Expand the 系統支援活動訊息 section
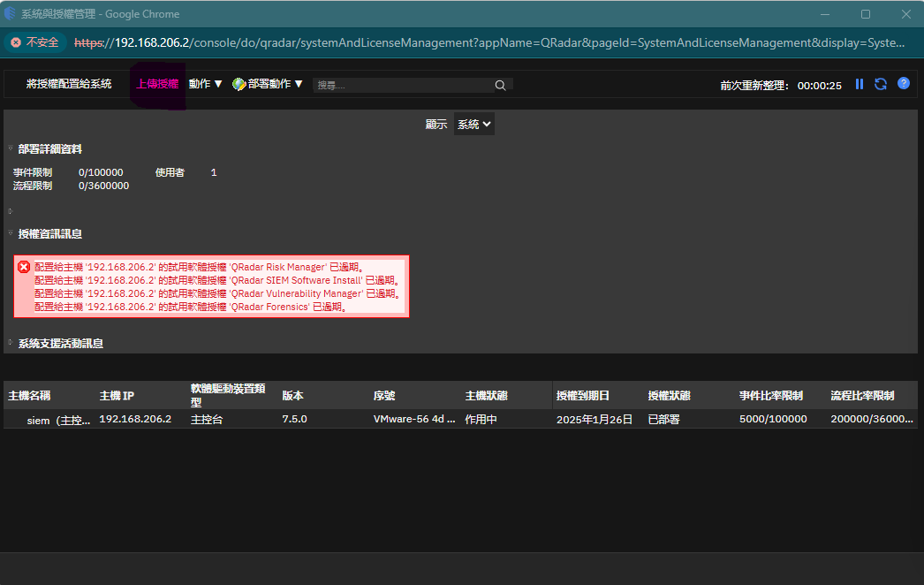Image resolution: width=924 pixels, height=585 pixels. pyautogui.click(x=11, y=343)
